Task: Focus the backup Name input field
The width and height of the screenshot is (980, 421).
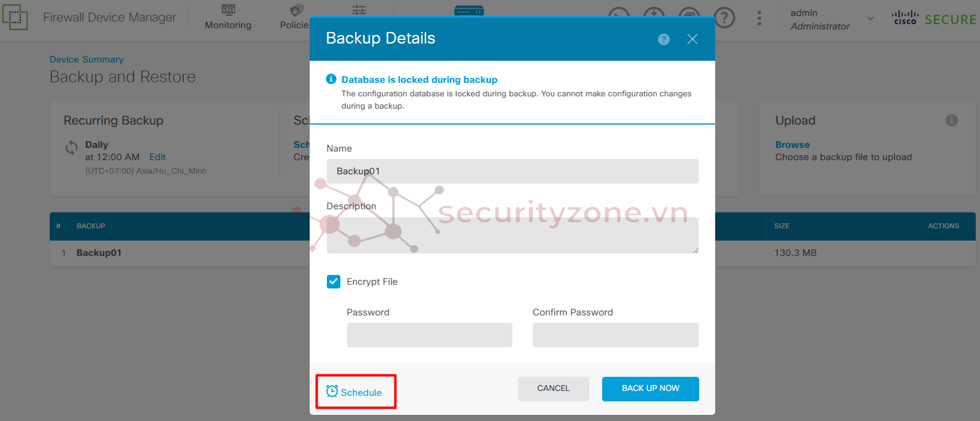Action: coord(512,171)
